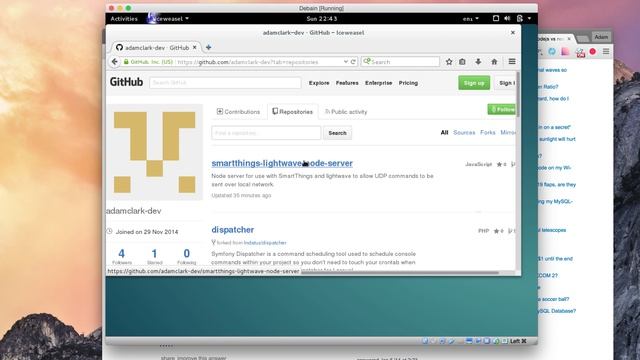Select the All repositories filter
The width and height of the screenshot is (640, 360).
[444, 133]
